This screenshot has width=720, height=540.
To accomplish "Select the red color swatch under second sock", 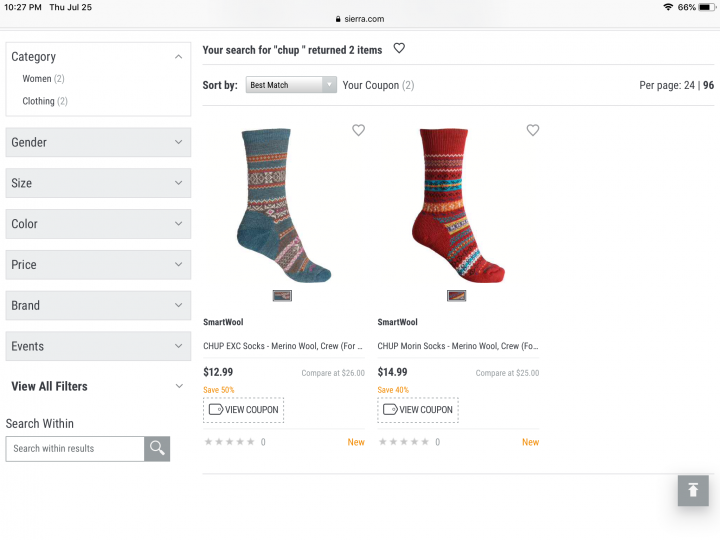I will (456, 295).
